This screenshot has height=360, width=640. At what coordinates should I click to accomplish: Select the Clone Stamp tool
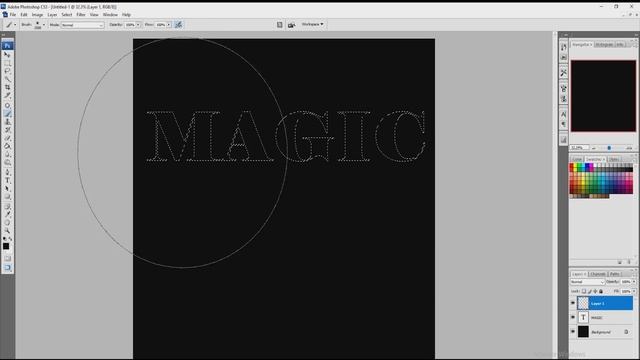[7, 122]
